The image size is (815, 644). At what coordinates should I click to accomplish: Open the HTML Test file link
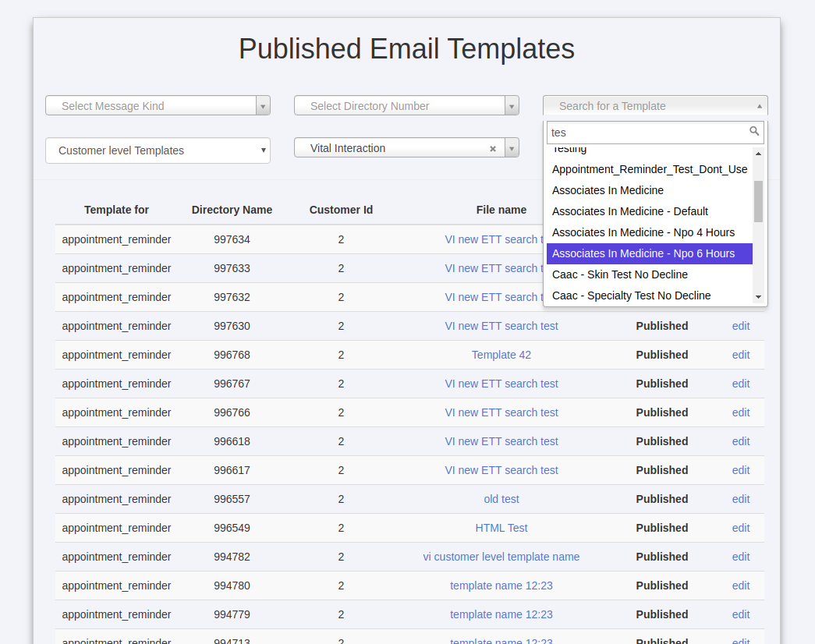tap(501, 528)
